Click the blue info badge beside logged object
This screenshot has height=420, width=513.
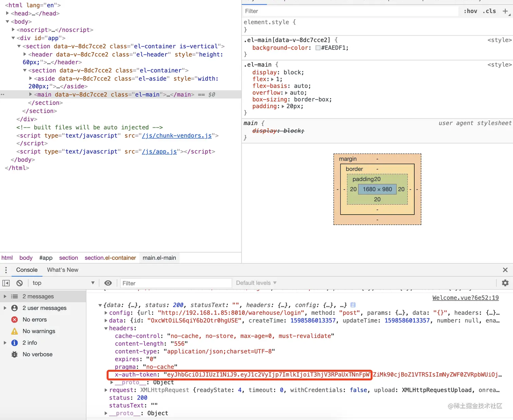(353, 305)
